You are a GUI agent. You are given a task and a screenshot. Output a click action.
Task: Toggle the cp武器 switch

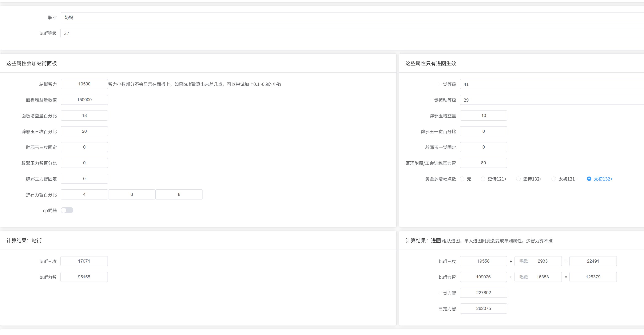[67, 210]
